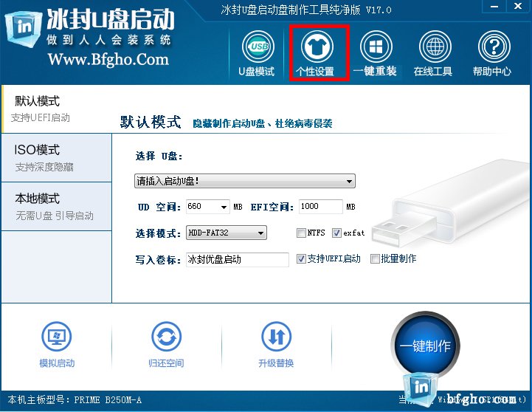This screenshot has width=532, height=412.
Task: Toggle 支持UEFI启动 checkbox
Action: point(301,259)
